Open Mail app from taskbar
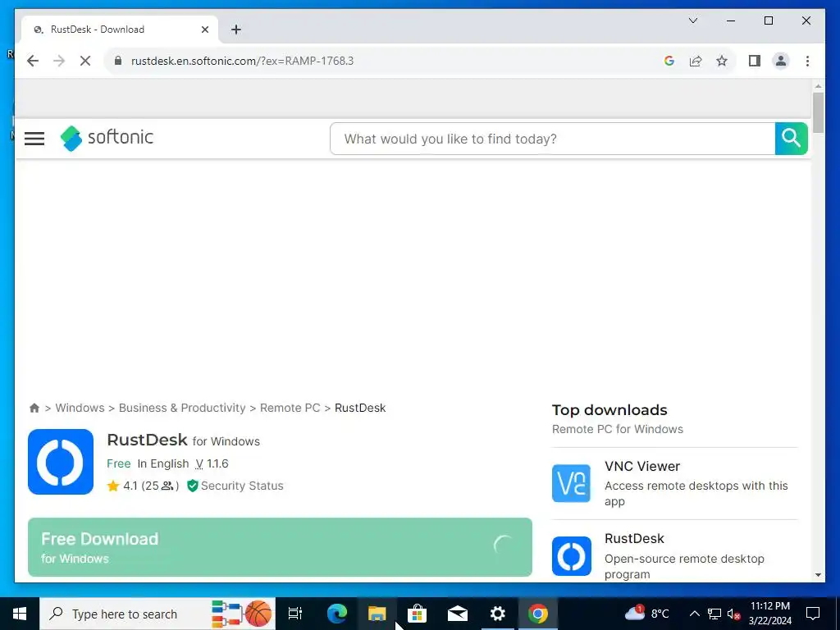The image size is (840, 630). (458, 614)
